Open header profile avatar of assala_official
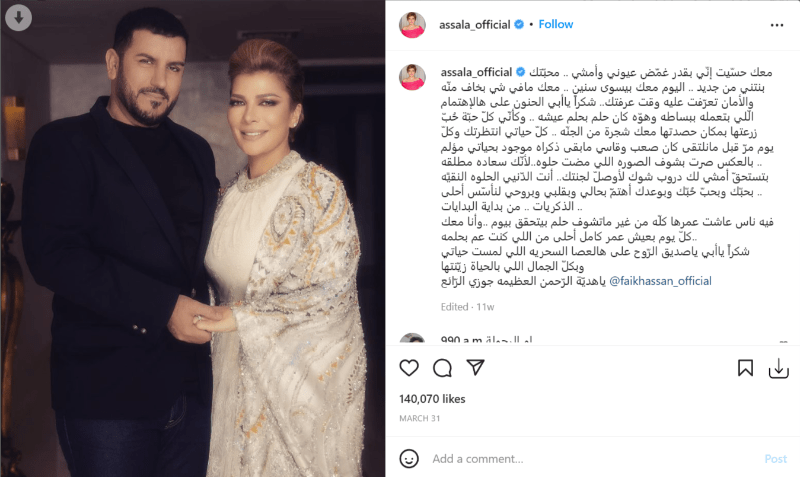Viewport: 800px width, 477px height. tap(412, 25)
